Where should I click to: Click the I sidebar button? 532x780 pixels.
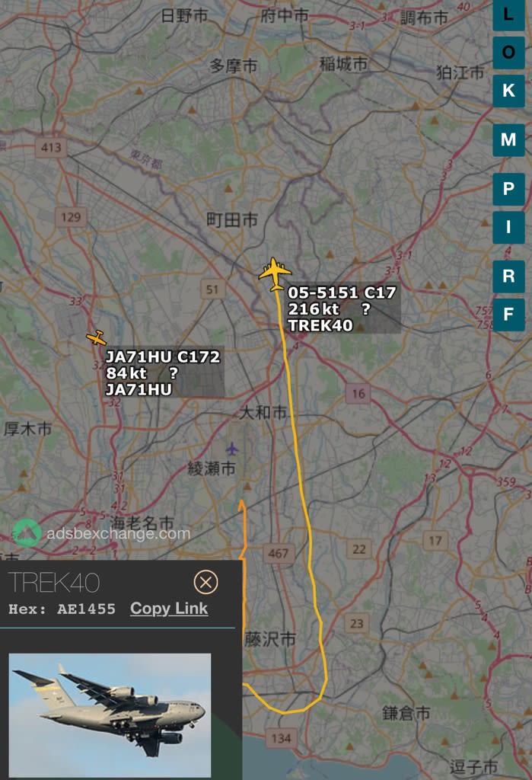(508, 227)
